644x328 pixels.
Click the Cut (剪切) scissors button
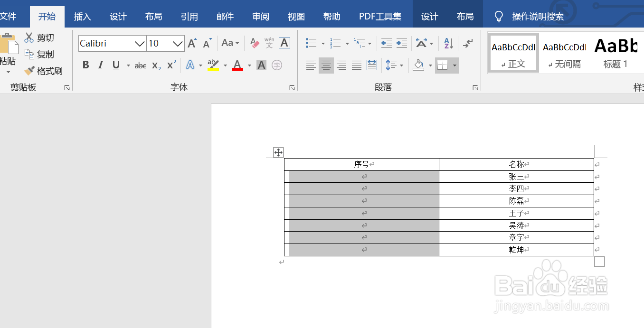click(x=39, y=38)
